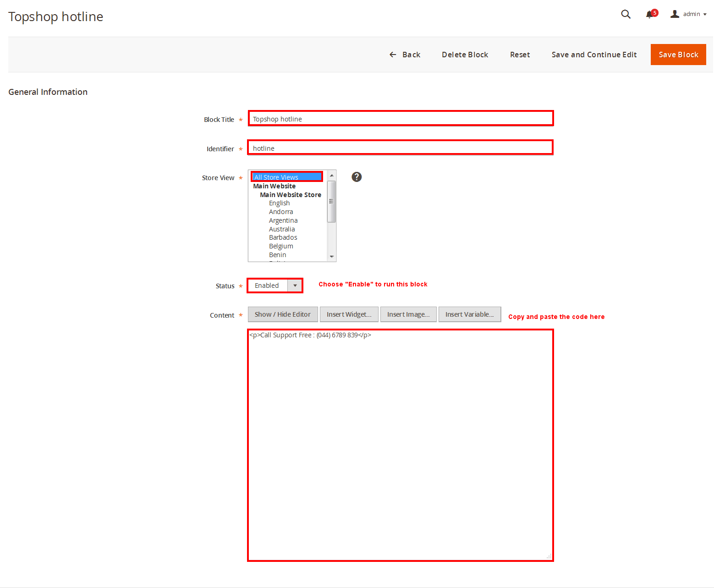The height and width of the screenshot is (588, 714).
Task: Pick Australia store view
Action: (282, 229)
